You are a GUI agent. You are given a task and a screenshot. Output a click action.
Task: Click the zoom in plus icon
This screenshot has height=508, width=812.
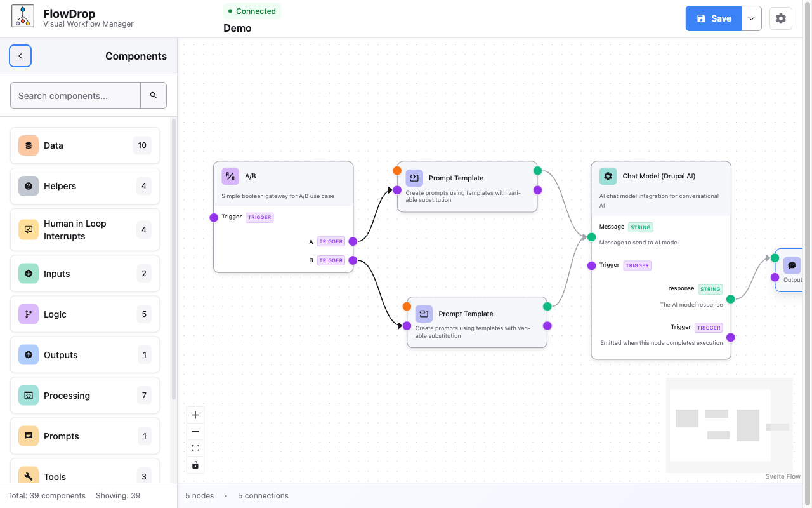[x=195, y=415]
